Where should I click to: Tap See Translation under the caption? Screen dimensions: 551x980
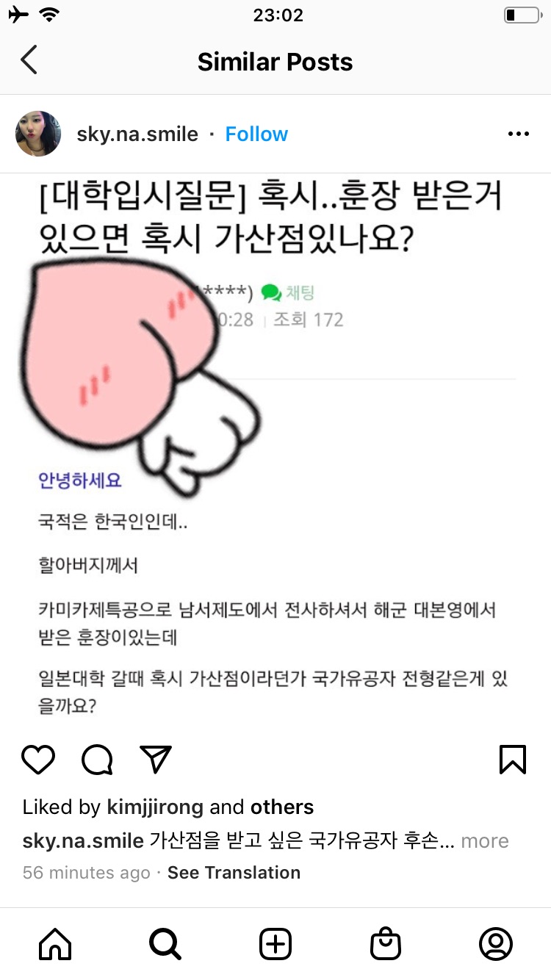(x=234, y=873)
